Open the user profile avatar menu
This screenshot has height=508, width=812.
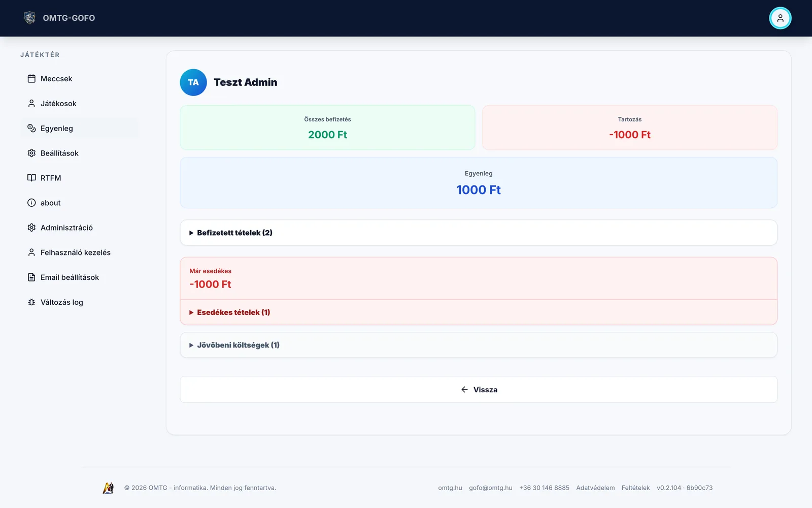(780, 18)
